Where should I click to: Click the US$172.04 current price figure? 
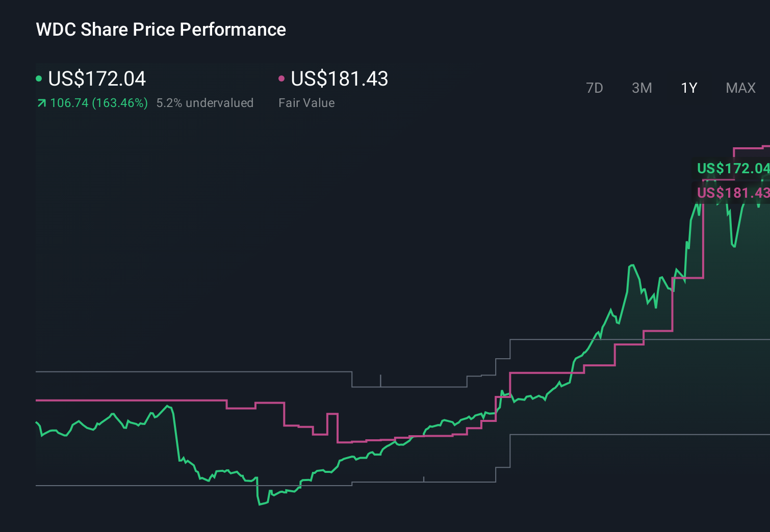tap(97, 78)
